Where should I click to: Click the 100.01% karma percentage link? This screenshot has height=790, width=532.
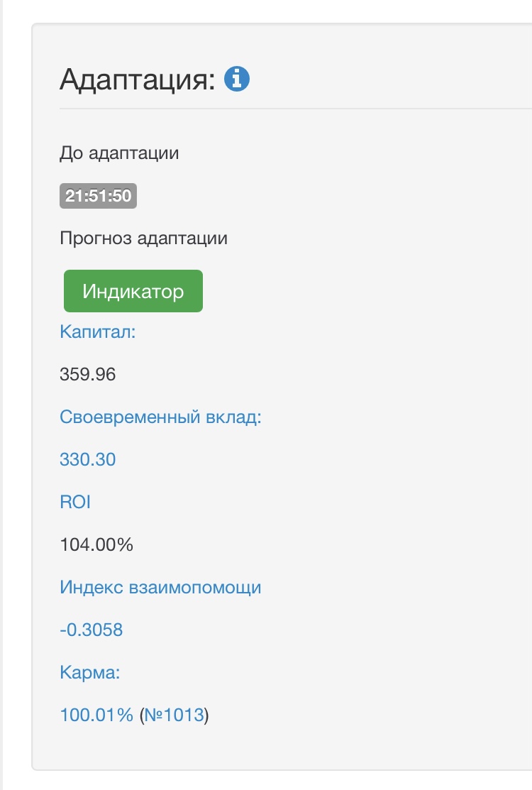96,715
